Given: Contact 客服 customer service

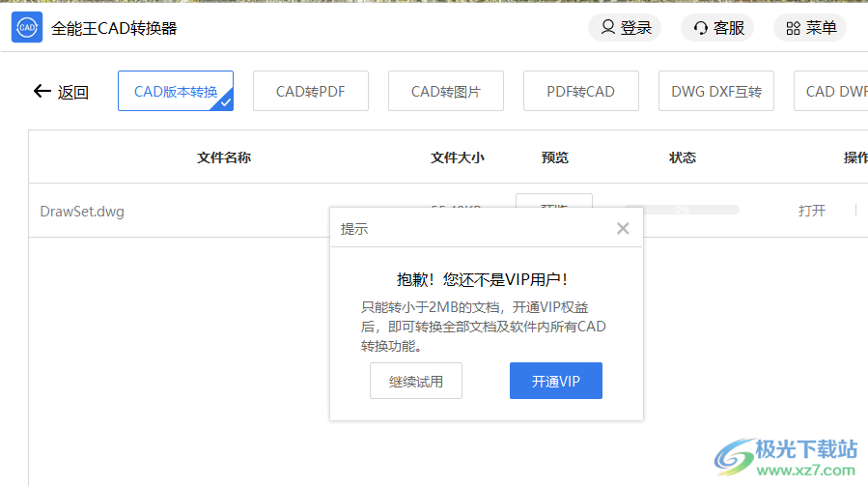Looking at the screenshot, I should click(718, 28).
